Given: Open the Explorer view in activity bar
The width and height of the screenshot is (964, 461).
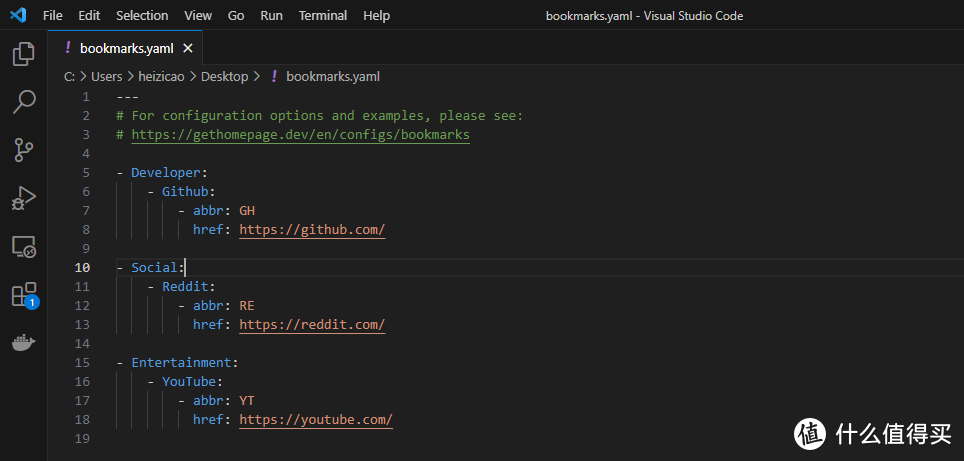Looking at the screenshot, I should click(23, 54).
